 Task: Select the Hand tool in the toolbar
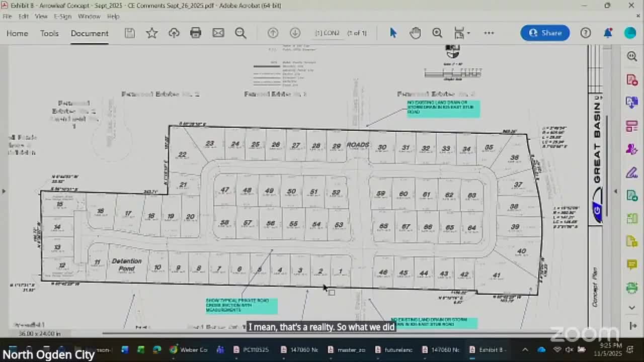415,33
